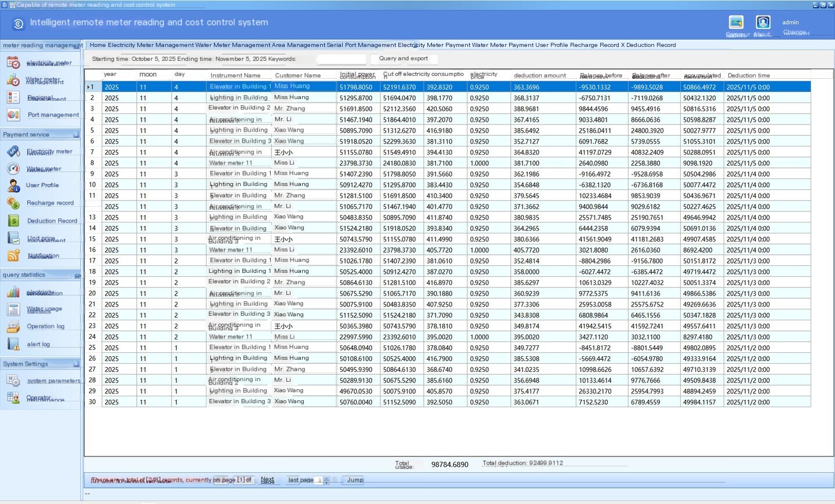Open the Port management sidebar icon
The width and height of the screenshot is (835, 504).
pyautogui.click(x=13, y=115)
